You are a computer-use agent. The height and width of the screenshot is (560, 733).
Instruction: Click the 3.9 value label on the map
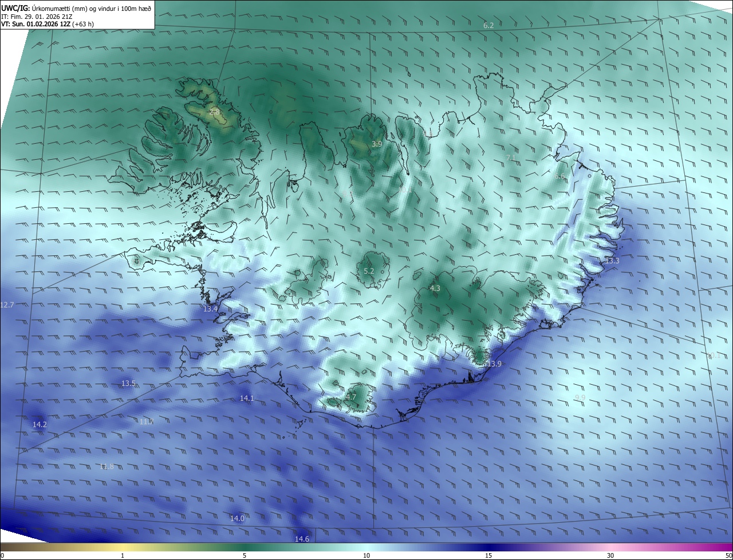pos(377,144)
